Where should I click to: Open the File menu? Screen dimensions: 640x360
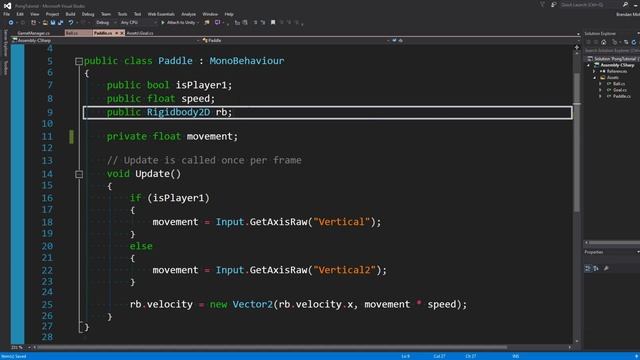(7, 14)
